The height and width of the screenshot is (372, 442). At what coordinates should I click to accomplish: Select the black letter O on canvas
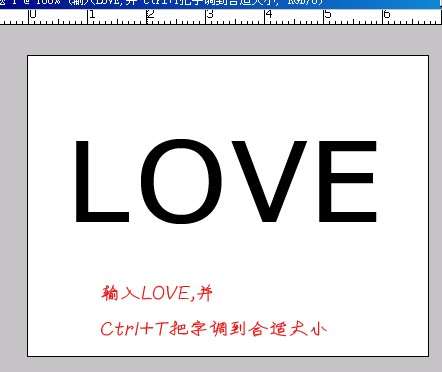coord(181,181)
